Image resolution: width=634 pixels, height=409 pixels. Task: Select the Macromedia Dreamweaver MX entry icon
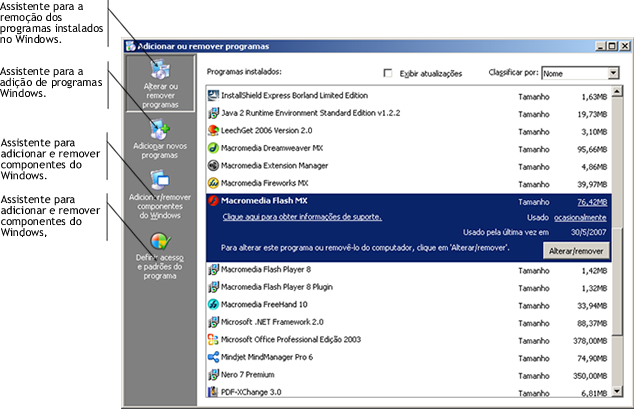[213, 148]
